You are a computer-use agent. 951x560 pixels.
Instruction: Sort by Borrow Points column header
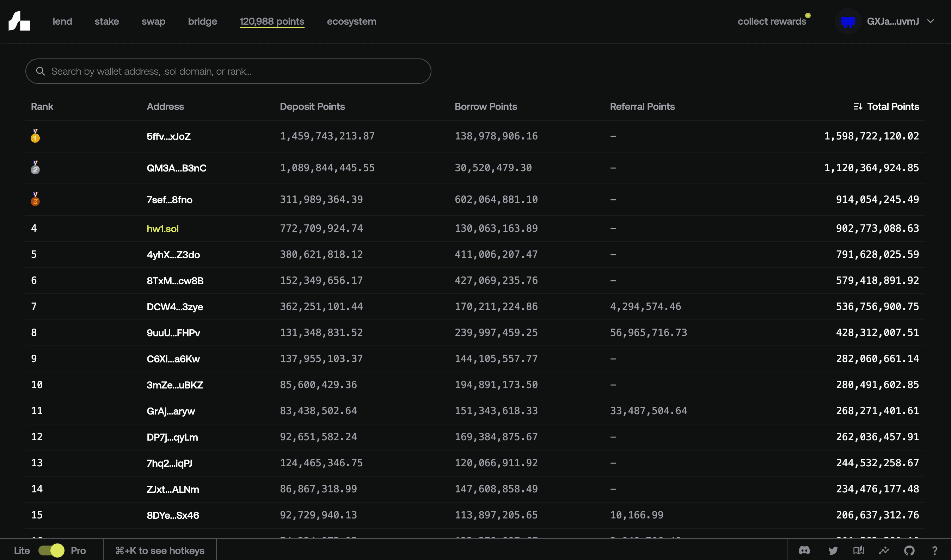coord(486,106)
